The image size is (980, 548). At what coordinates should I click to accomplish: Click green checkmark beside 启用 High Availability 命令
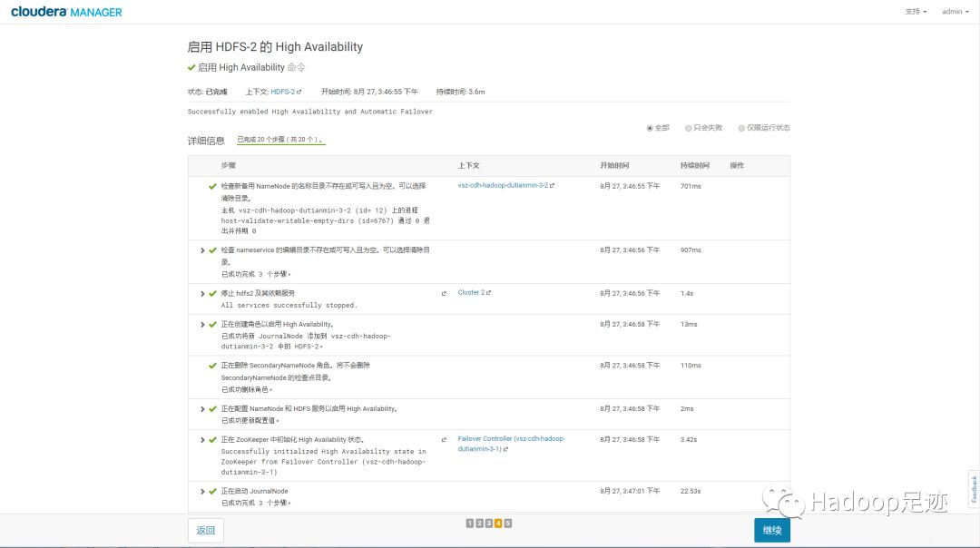[x=191, y=67]
